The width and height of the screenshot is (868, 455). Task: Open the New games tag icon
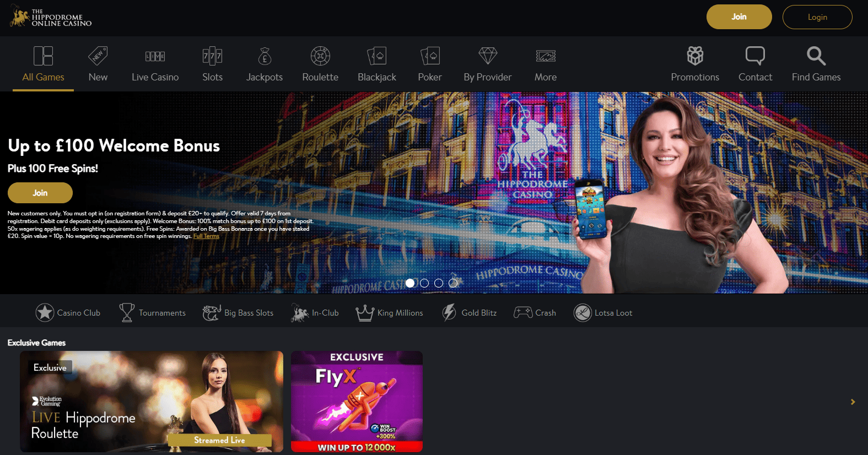pyautogui.click(x=98, y=56)
